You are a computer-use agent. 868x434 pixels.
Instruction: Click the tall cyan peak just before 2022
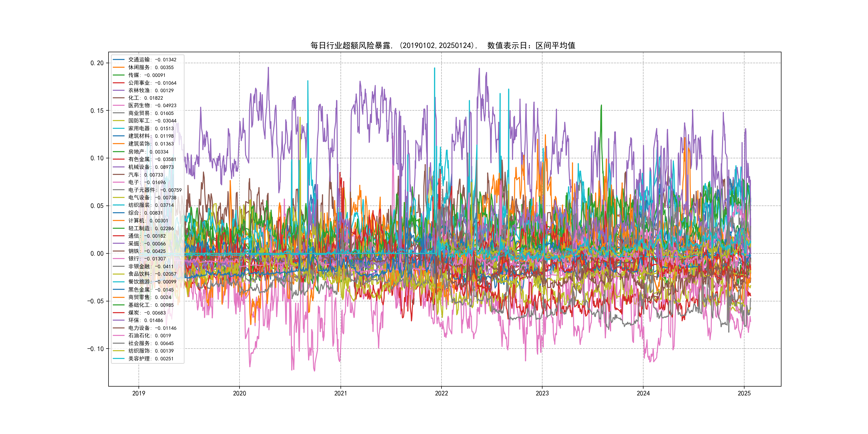tap(434, 69)
